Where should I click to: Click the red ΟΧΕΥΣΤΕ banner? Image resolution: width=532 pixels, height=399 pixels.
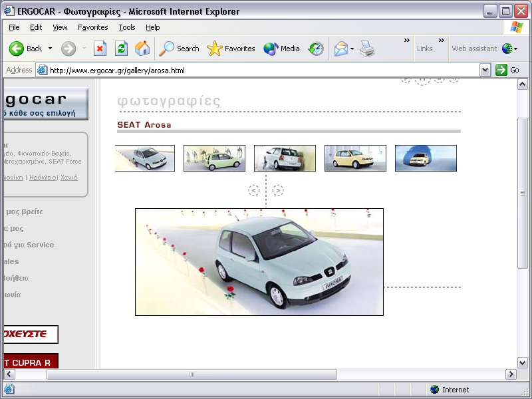click(31, 334)
